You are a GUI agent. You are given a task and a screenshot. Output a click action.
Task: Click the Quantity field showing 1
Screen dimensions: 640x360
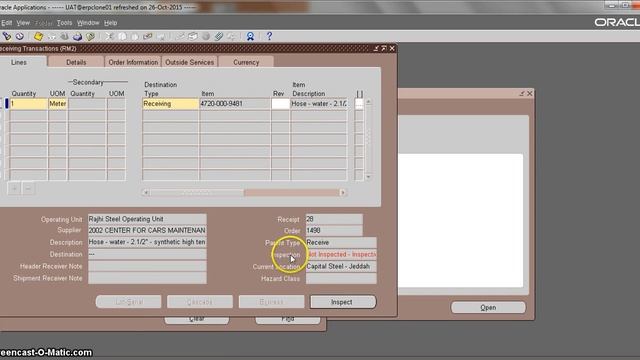tap(29, 104)
